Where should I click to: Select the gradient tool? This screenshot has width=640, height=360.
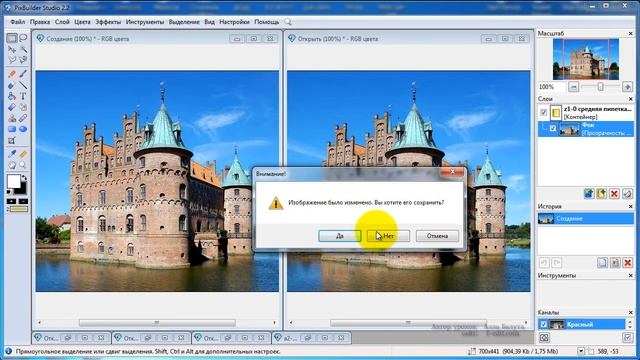coord(12,107)
